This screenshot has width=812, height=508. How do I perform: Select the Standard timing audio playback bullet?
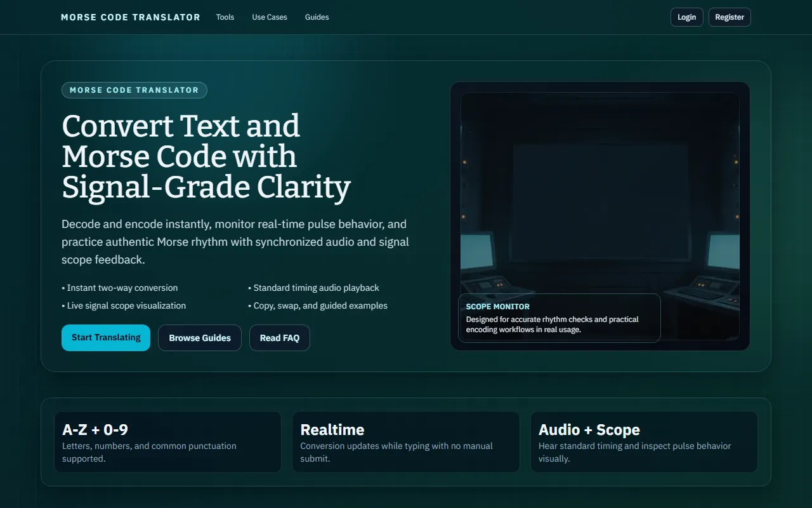tap(313, 288)
